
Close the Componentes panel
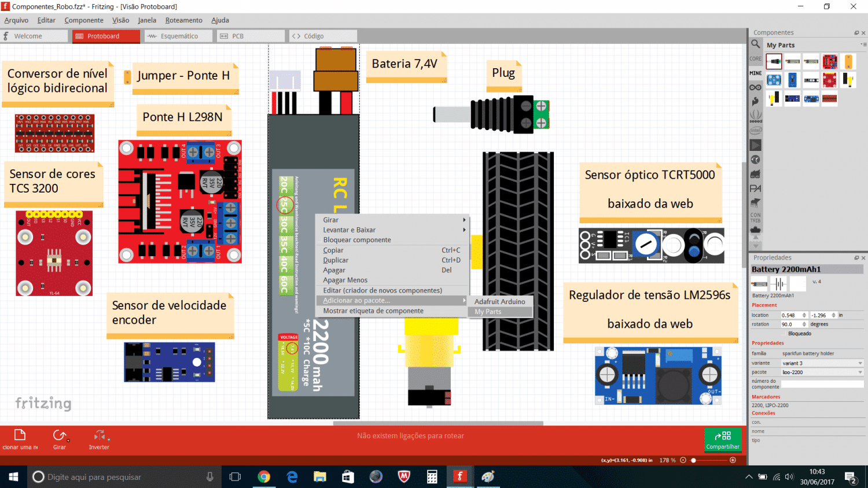863,32
